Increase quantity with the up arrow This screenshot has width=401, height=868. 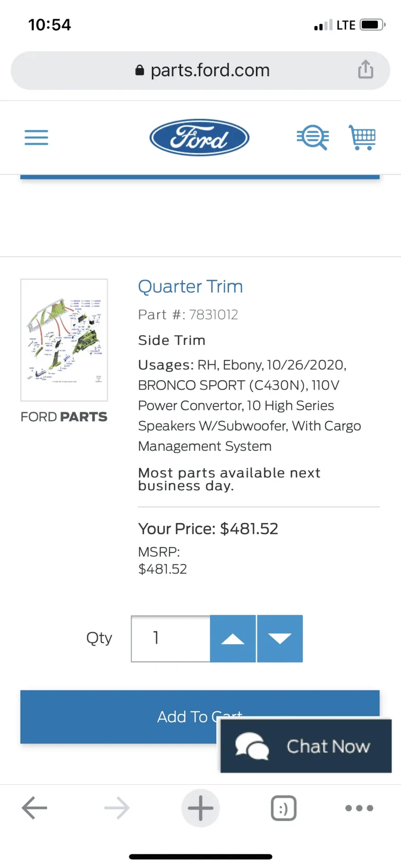pyautogui.click(x=232, y=638)
